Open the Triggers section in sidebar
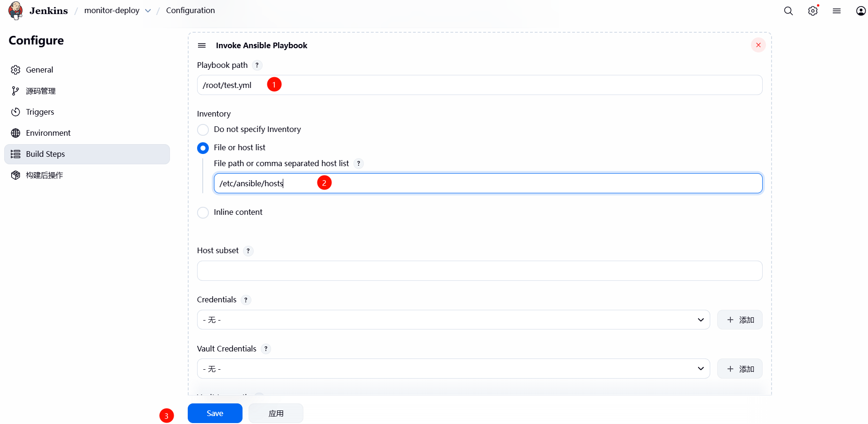The width and height of the screenshot is (868, 424). coord(40,112)
